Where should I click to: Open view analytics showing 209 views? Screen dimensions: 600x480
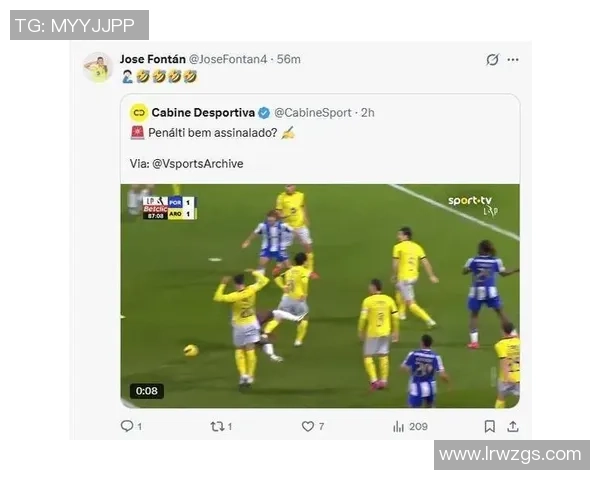399,426
